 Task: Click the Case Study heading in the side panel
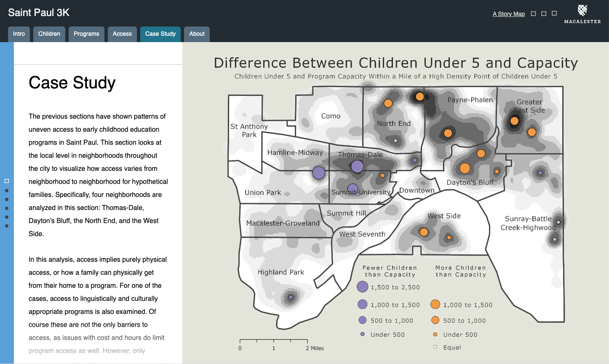[72, 83]
